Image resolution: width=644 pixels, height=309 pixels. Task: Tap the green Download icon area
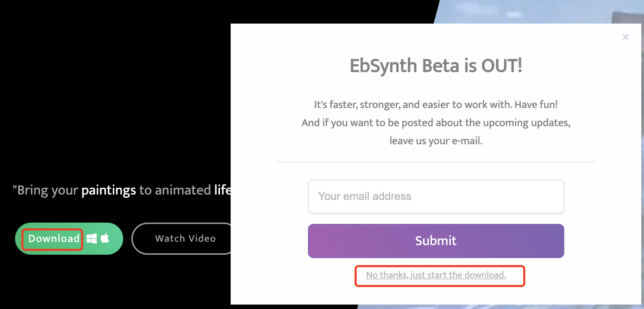click(x=52, y=238)
